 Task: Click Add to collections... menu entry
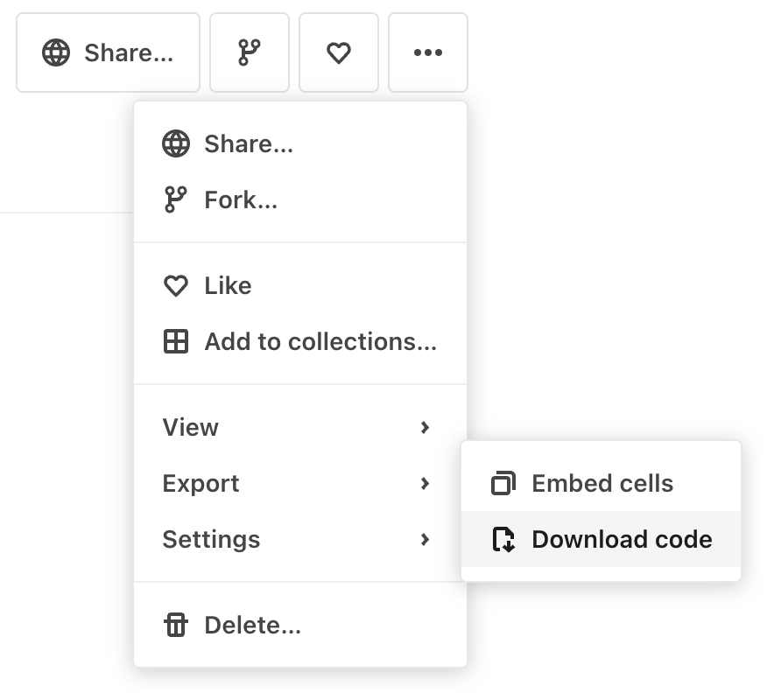[320, 341]
